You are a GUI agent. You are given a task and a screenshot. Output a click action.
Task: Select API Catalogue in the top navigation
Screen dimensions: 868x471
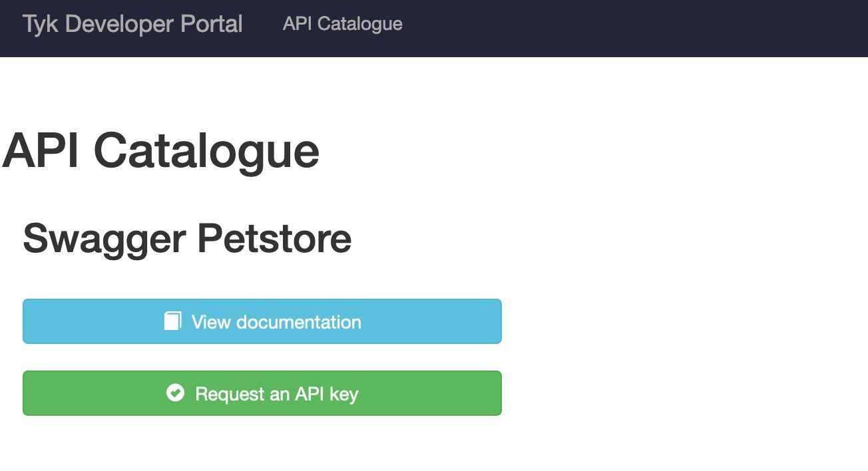[342, 24]
